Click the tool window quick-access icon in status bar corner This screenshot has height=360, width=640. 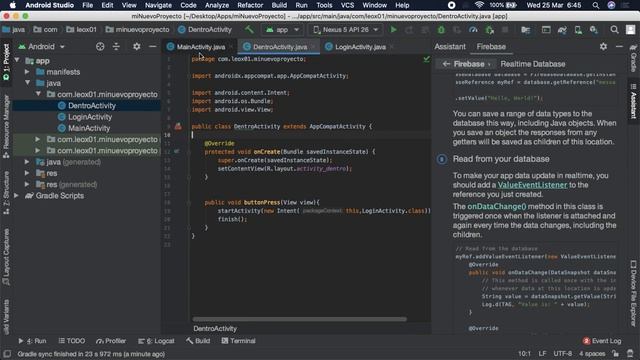click(7, 354)
